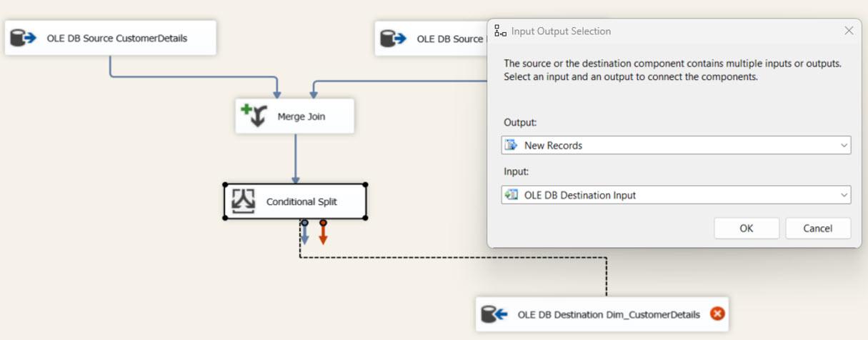Close the Input Output Selection dialog

[849, 31]
